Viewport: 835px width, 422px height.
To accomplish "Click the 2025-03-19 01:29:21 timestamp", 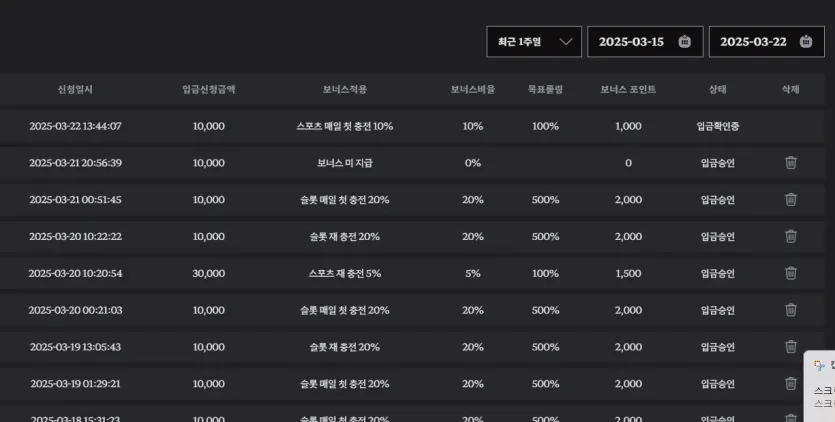I will tap(75, 384).
